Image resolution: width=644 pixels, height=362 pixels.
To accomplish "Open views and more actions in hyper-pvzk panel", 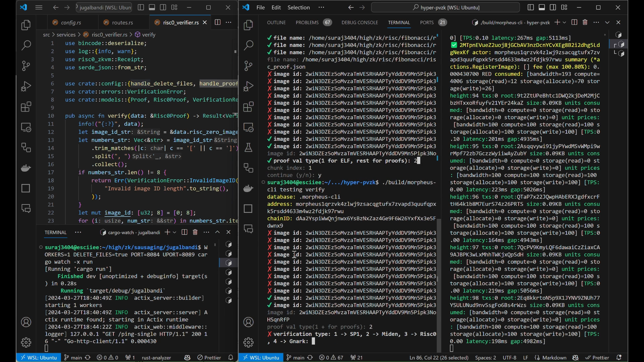I will tap(596, 22).
